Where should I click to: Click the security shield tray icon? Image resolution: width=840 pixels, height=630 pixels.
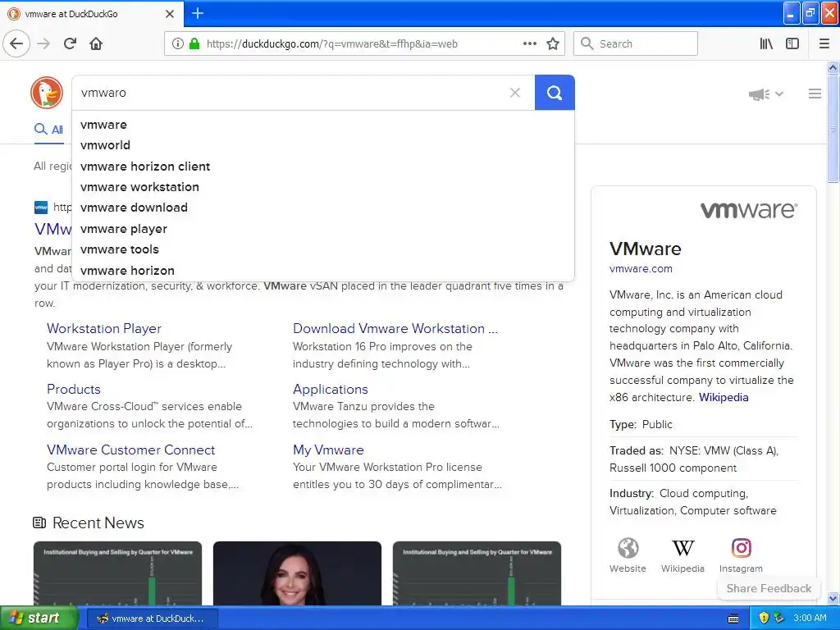[764, 619]
